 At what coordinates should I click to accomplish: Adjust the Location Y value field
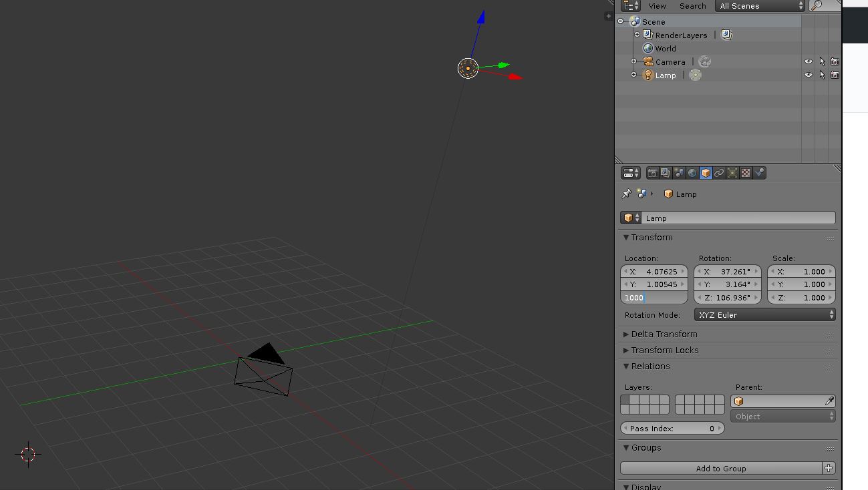pyautogui.click(x=654, y=284)
